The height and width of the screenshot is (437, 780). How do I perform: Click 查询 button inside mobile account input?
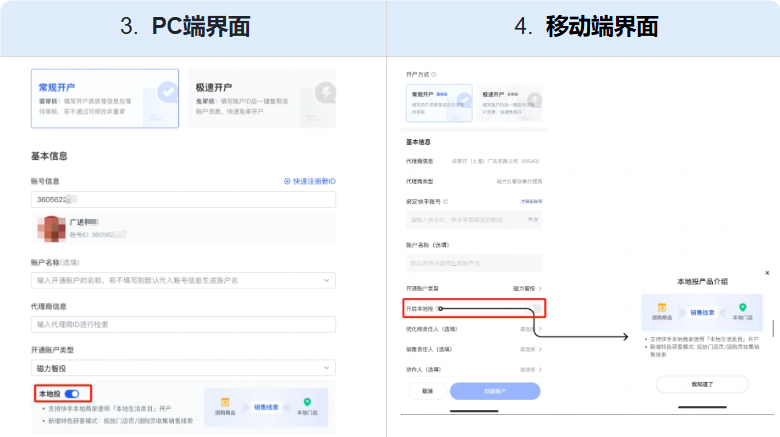click(533, 219)
